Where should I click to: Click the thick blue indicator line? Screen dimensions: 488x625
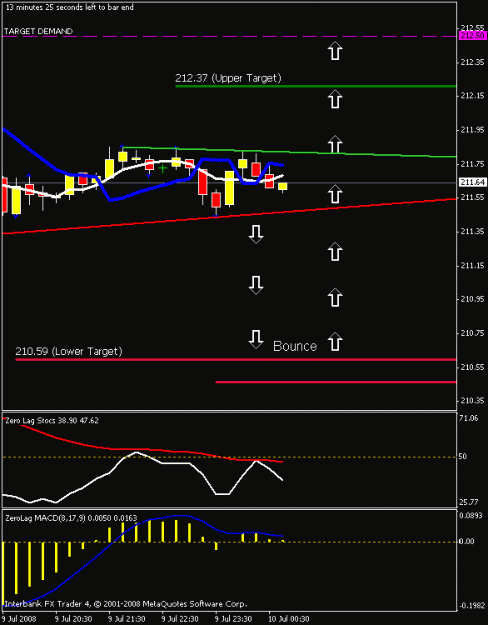click(144, 192)
